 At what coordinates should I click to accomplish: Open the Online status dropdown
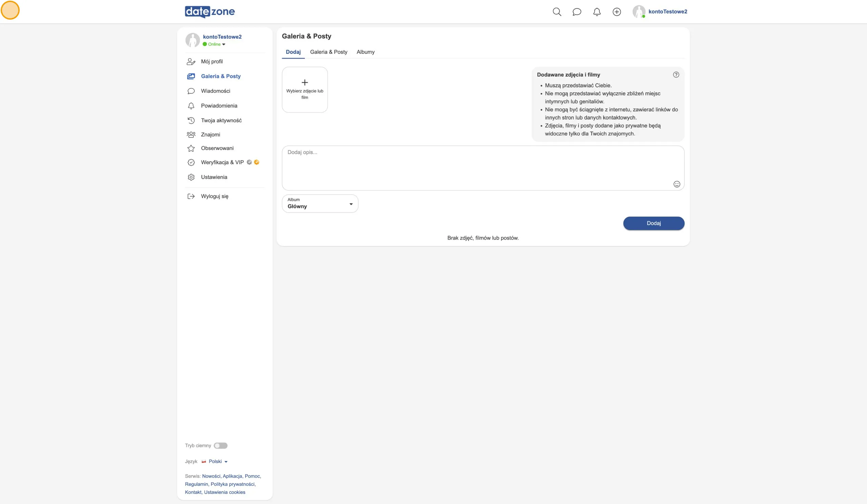pos(214,44)
